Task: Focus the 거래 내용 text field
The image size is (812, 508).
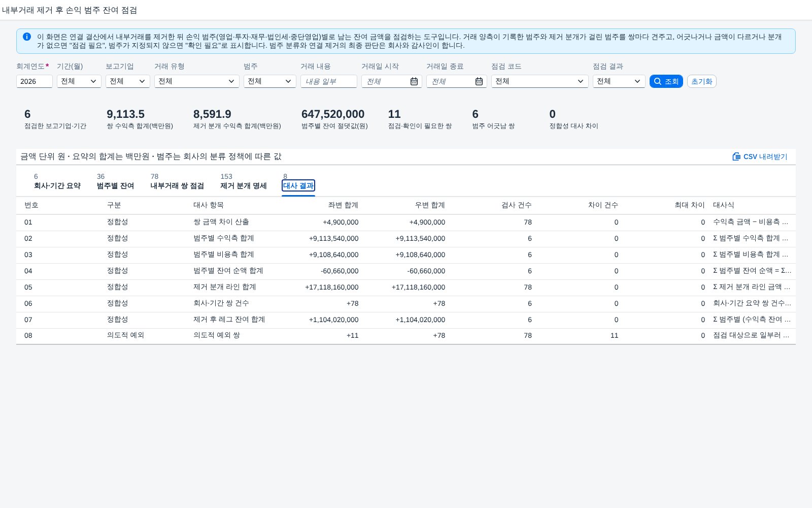Action: [329, 81]
